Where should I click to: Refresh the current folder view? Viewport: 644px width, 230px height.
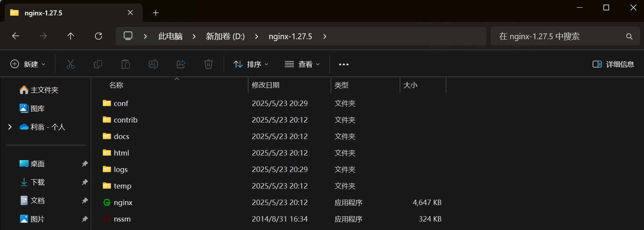(99, 36)
